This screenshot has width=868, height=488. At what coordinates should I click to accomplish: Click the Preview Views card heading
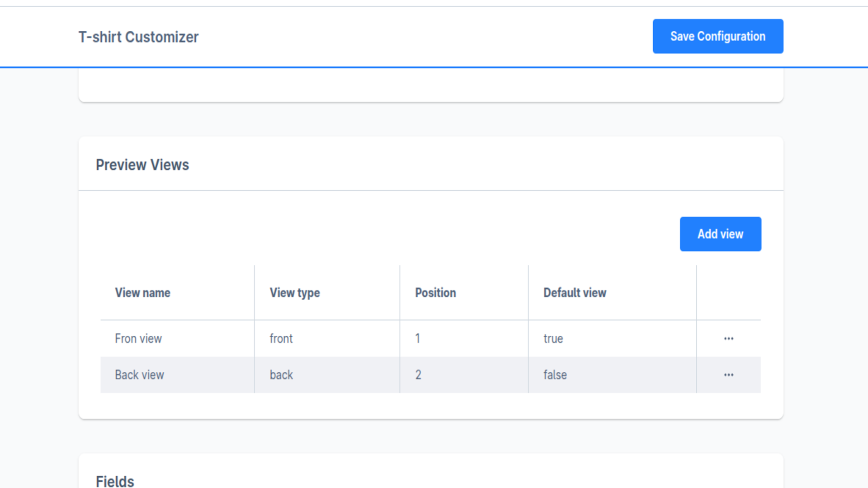point(142,165)
